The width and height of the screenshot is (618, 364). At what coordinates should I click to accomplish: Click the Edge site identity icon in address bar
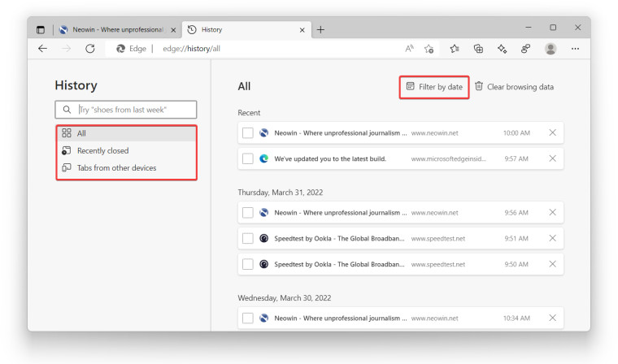pos(120,49)
